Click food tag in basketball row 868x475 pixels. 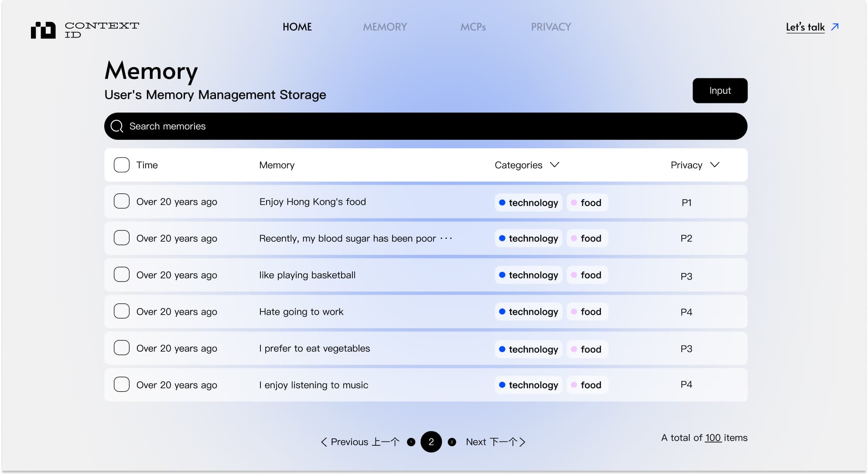pos(587,275)
